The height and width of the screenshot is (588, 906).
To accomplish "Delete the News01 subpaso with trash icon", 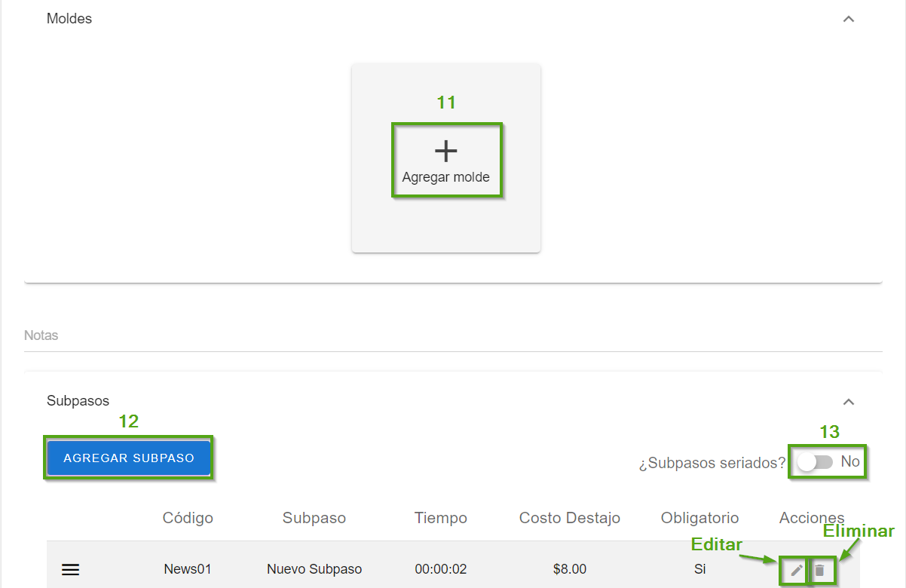I will (820, 571).
